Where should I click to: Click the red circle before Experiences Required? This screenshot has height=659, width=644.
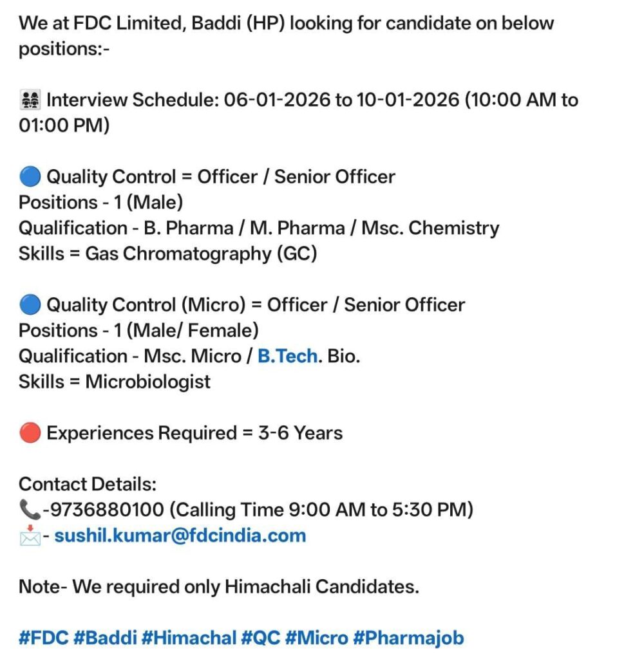(x=30, y=433)
